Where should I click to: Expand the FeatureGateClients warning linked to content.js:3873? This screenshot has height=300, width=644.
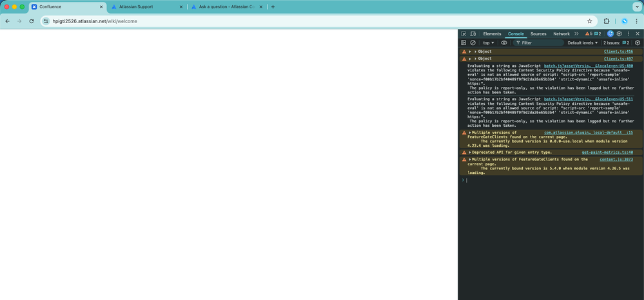point(470,159)
